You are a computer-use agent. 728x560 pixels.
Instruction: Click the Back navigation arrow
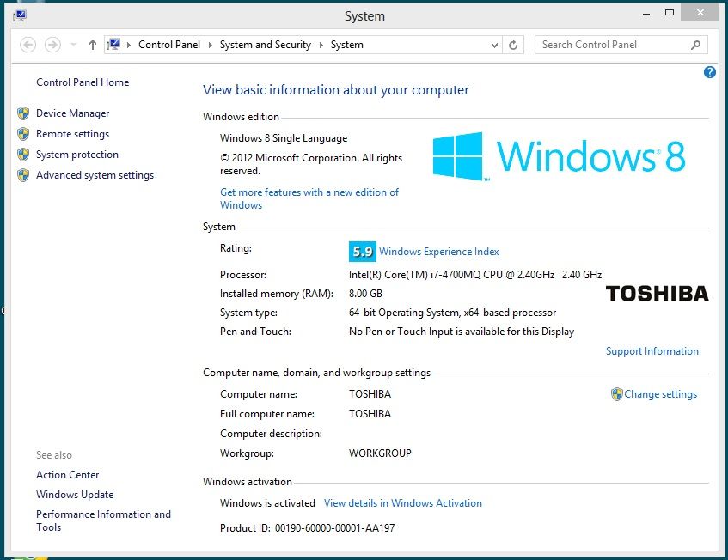point(28,45)
